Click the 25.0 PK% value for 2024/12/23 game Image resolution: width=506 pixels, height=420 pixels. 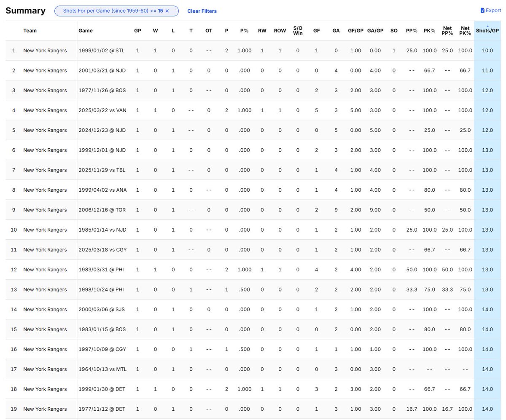pyautogui.click(x=429, y=130)
